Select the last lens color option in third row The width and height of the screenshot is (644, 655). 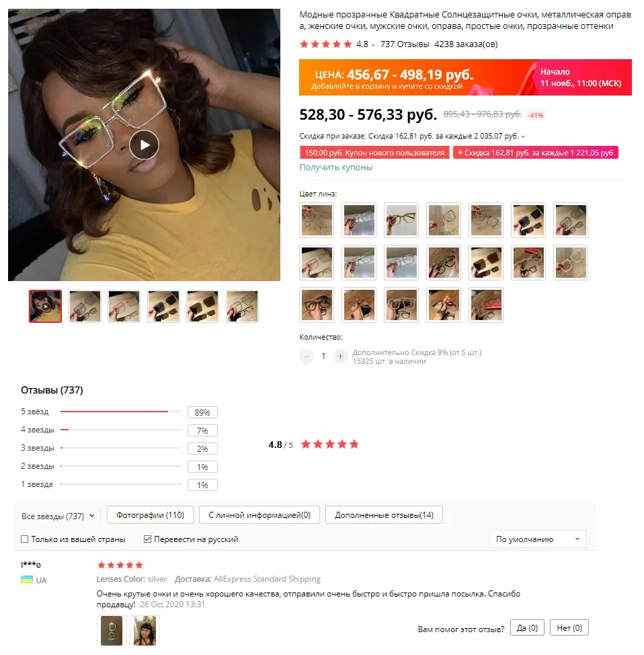coord(486,305)
